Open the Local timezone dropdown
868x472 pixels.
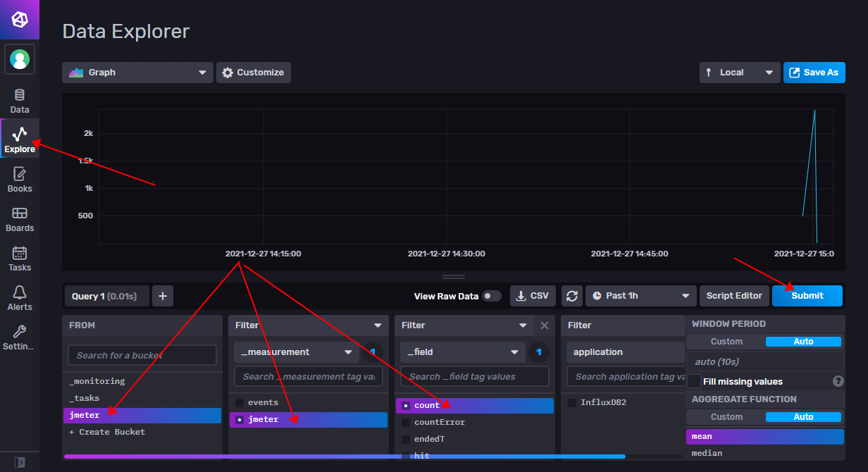pos(740,73)
